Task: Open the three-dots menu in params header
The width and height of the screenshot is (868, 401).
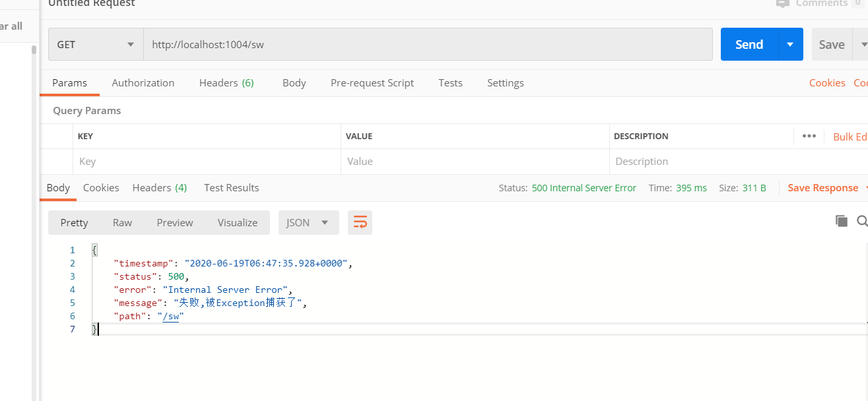Action: tap(809, 136)
